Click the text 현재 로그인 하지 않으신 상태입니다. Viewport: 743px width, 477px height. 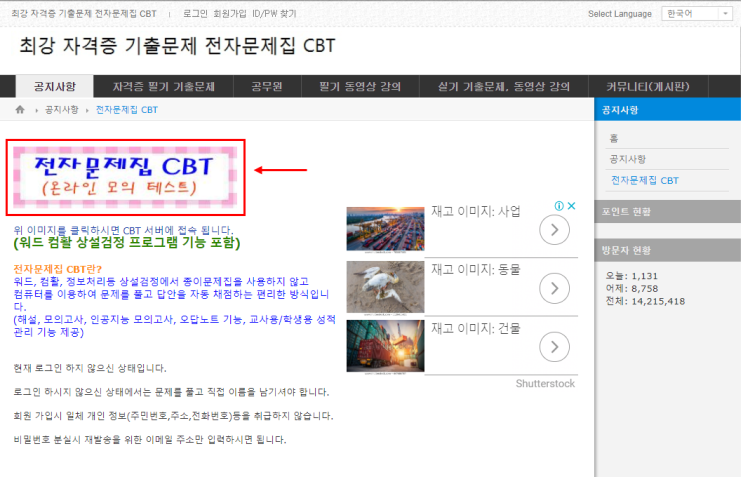(x=90, y=368)
